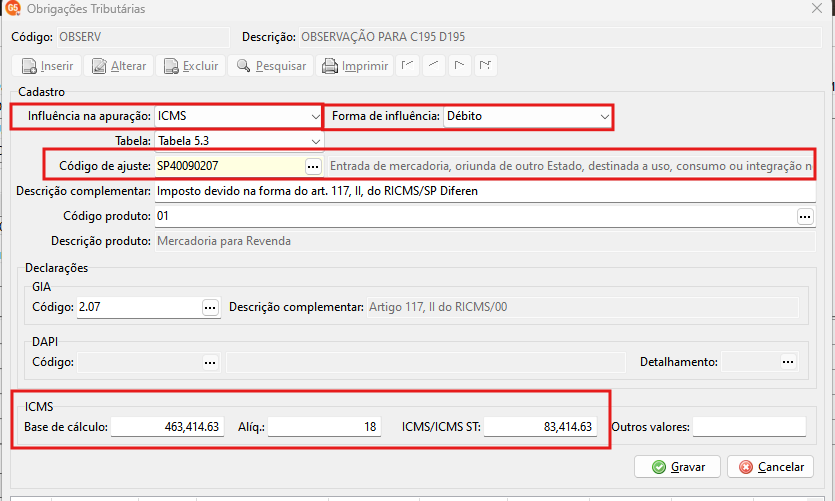
Task: Open the Forma de influência dropdown
Action: tap(604, 116)
